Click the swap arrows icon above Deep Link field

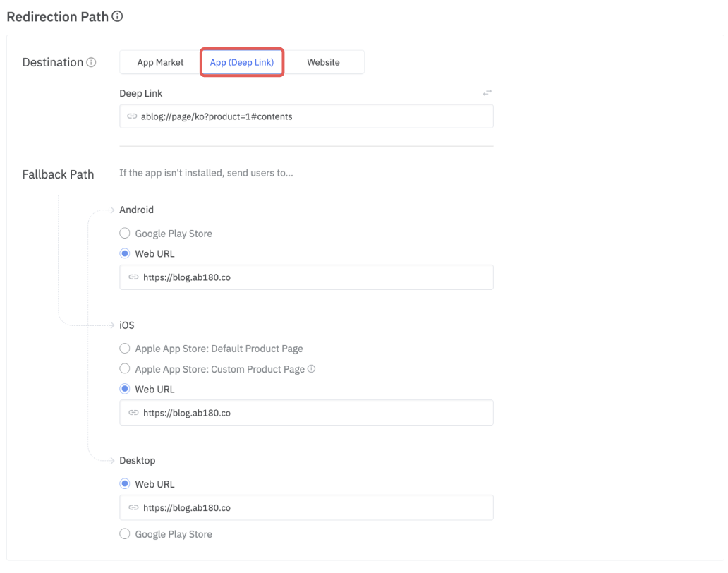tap(487, 92)
